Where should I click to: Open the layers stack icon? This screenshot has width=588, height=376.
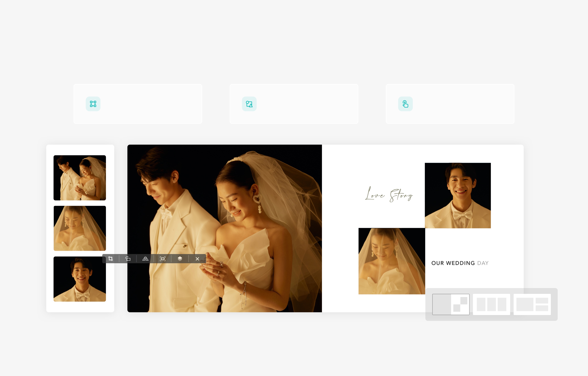pos(180,259)
